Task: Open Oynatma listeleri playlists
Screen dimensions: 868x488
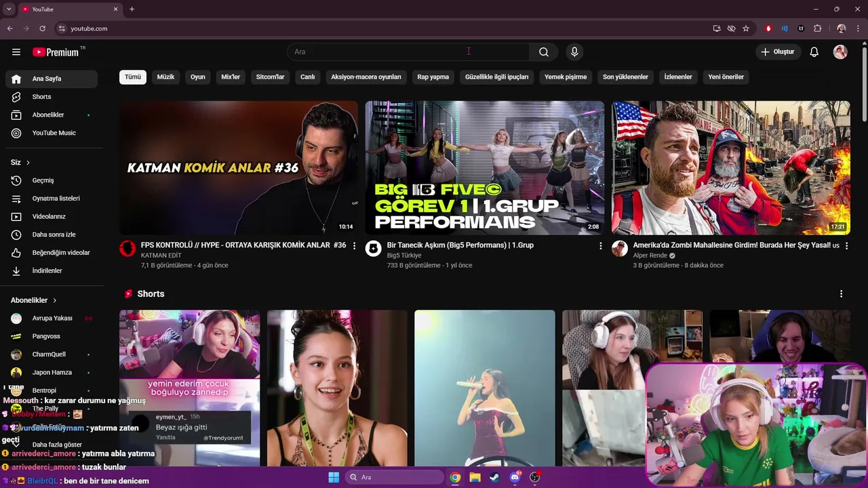Action: [x=52, y=199]
